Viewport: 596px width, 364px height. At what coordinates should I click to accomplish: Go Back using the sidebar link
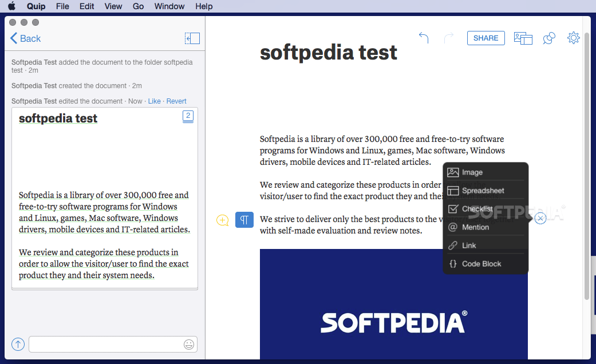(x=25, y=38)
